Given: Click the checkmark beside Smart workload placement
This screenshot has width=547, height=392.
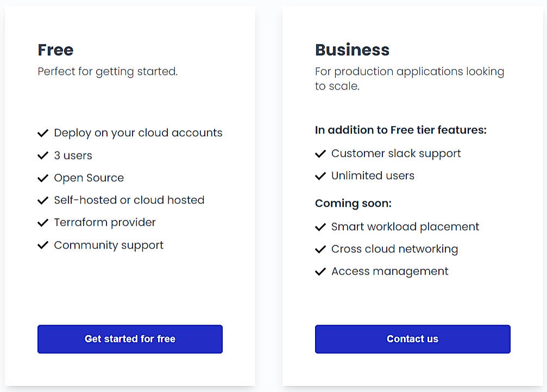Looking at the screenshot, I should [320, 227].
